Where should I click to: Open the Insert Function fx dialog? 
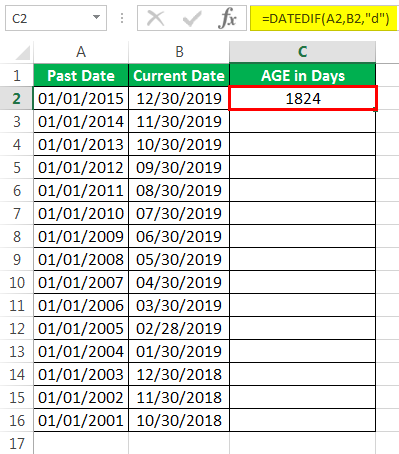(x=227, y=18)
